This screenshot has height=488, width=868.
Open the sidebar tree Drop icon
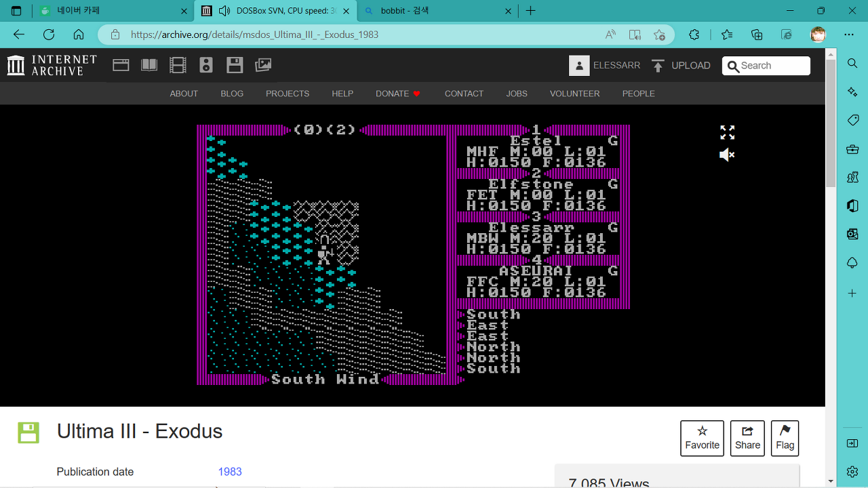(852, 263)
